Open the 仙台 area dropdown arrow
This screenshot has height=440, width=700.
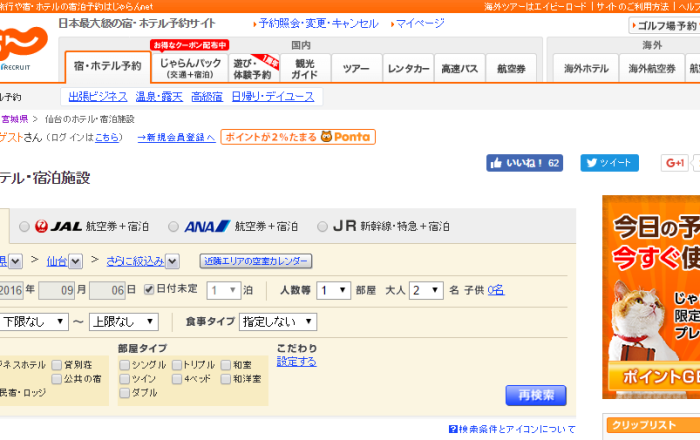[x=75, y=262]
